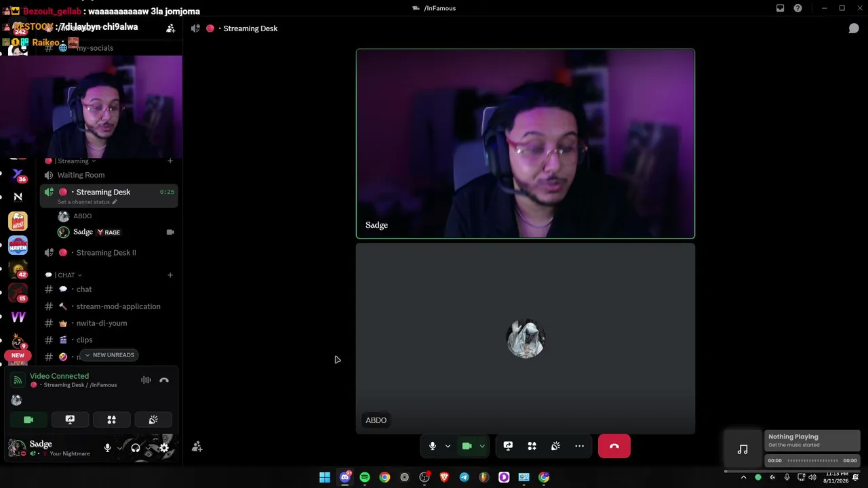Viewport: 868px width, 488px height.
Task: Focus Sadge's video tile
Action: [x=526, y=144]
